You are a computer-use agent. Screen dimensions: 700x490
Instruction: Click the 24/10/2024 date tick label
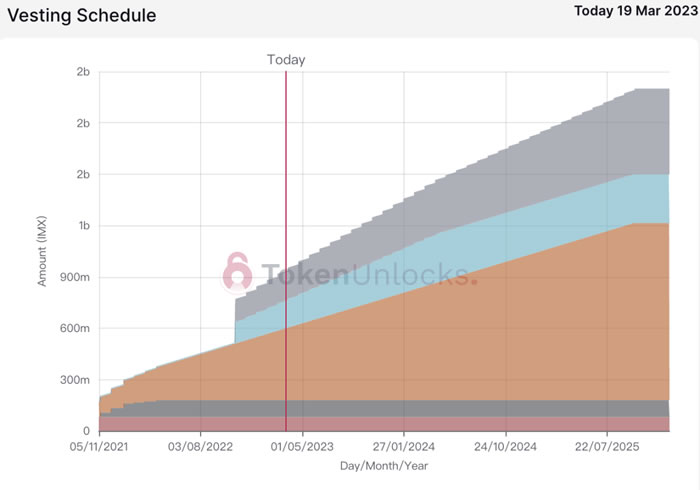click(505, 446)
